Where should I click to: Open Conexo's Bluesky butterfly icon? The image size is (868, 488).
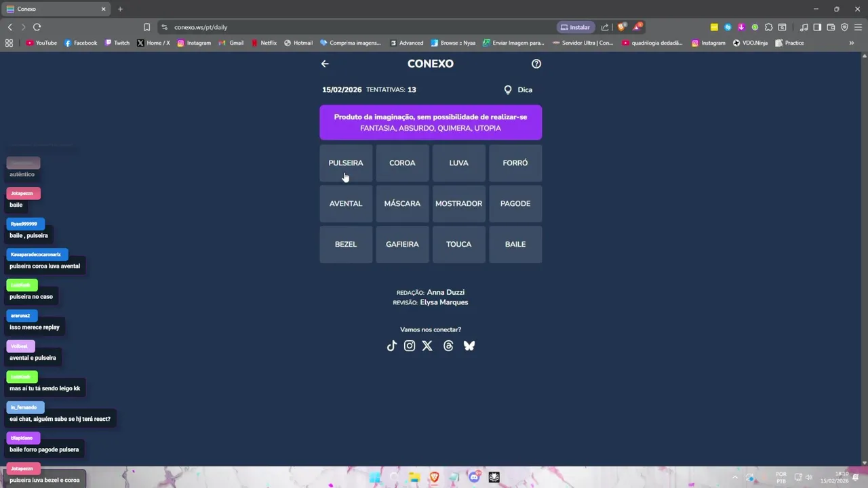coord(469,346)
